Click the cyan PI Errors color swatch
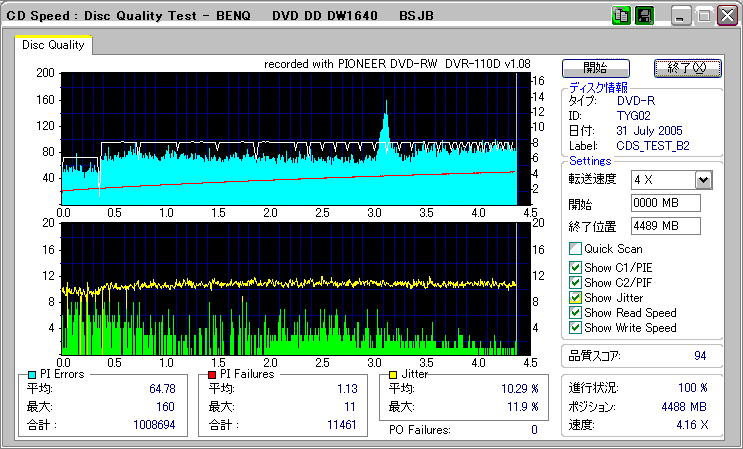The width and height of the screenshot is (743, 449). coord(33,374)
